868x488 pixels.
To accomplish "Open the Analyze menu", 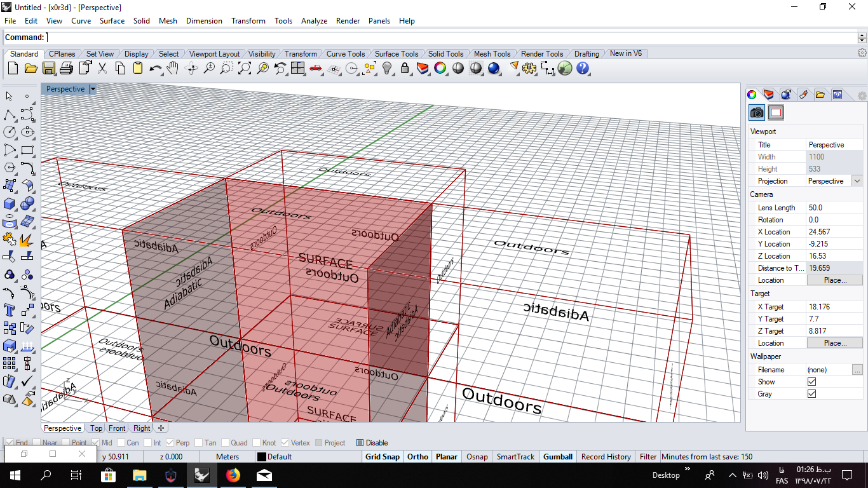I will [x=314, y=21].
